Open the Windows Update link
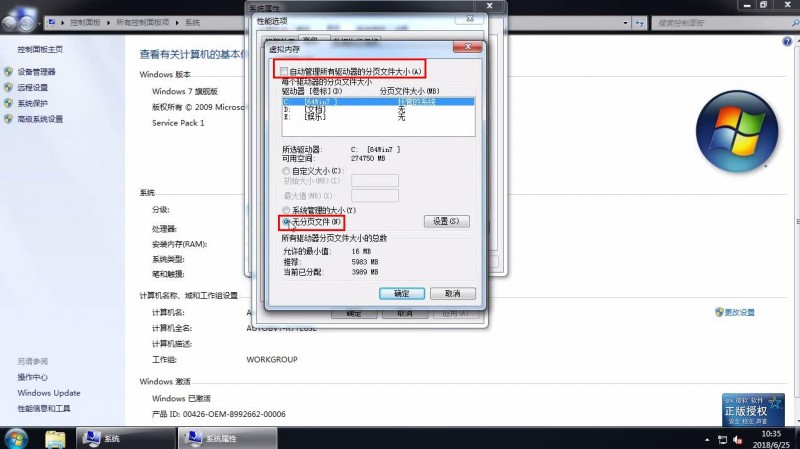Image resolution: width=800 pixels, height=449 pixels. 49,393
